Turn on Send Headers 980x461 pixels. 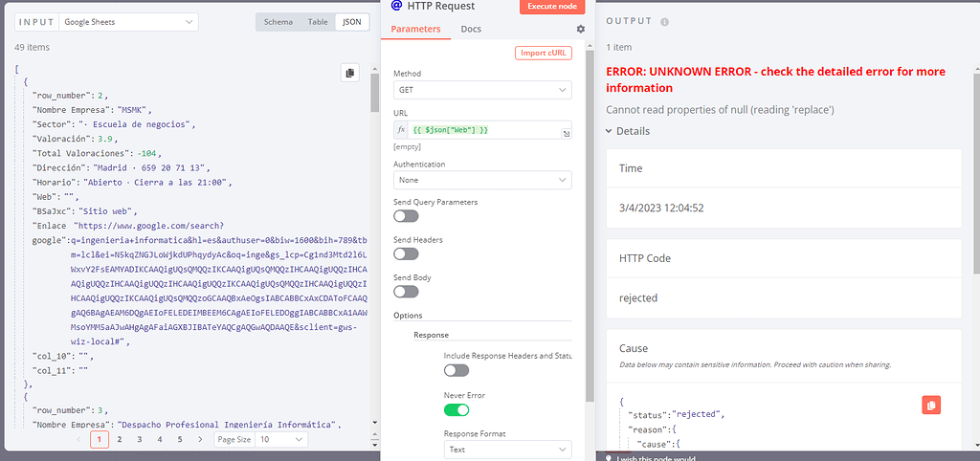(x=406, y=253)
